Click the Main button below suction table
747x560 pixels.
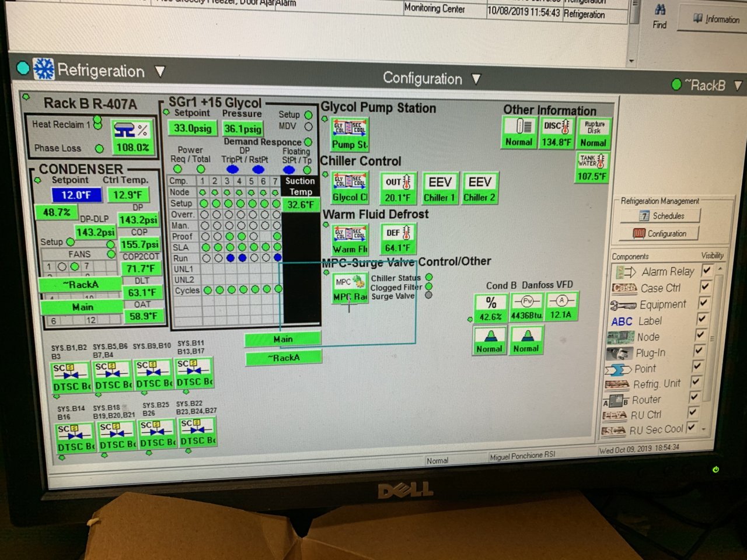pyautogui.click(x=283, y=339)
